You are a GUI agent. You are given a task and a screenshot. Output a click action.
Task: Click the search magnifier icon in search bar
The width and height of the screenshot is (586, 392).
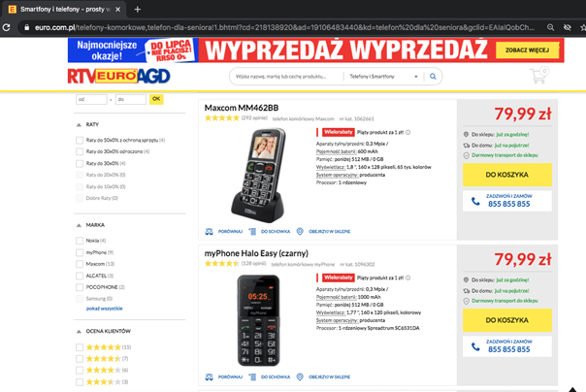tap(433, 77)
